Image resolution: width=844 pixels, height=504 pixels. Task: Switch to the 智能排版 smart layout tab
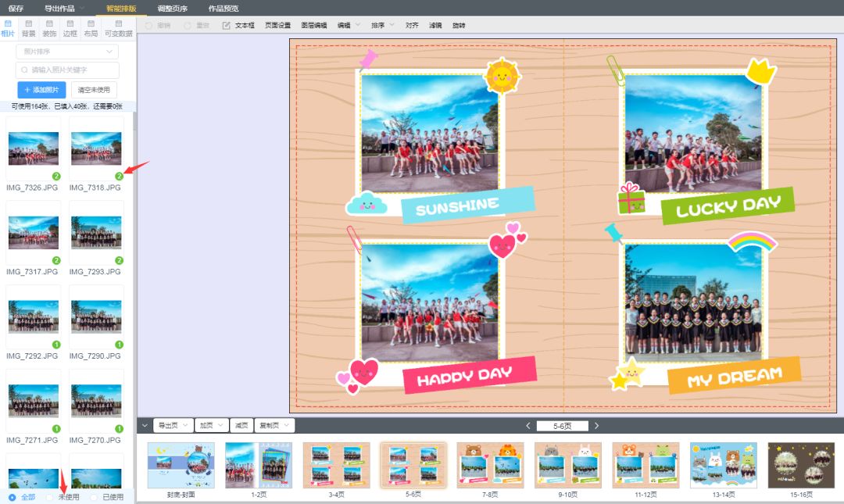(121, 8)
